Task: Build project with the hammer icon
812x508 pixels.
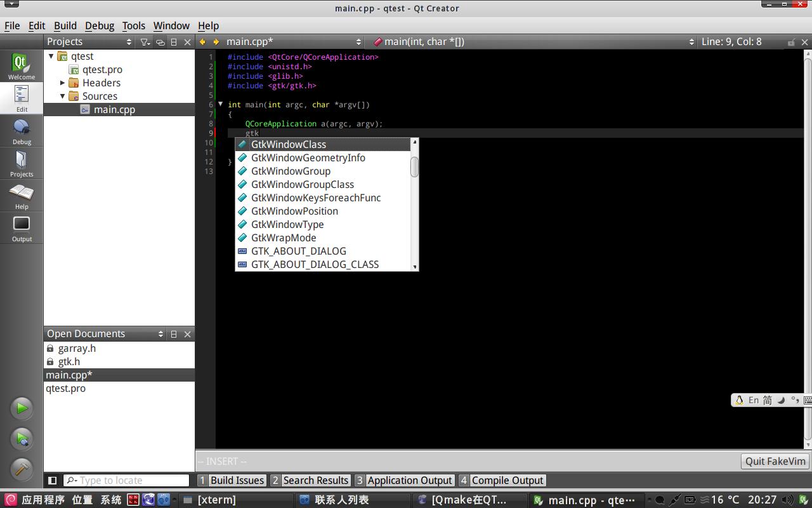Action: (x=22, y=469)
